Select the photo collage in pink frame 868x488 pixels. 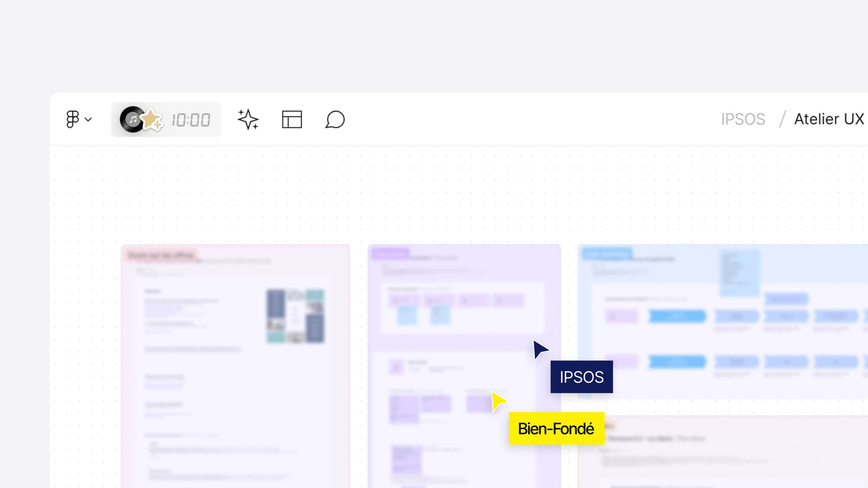coord(295,316)
